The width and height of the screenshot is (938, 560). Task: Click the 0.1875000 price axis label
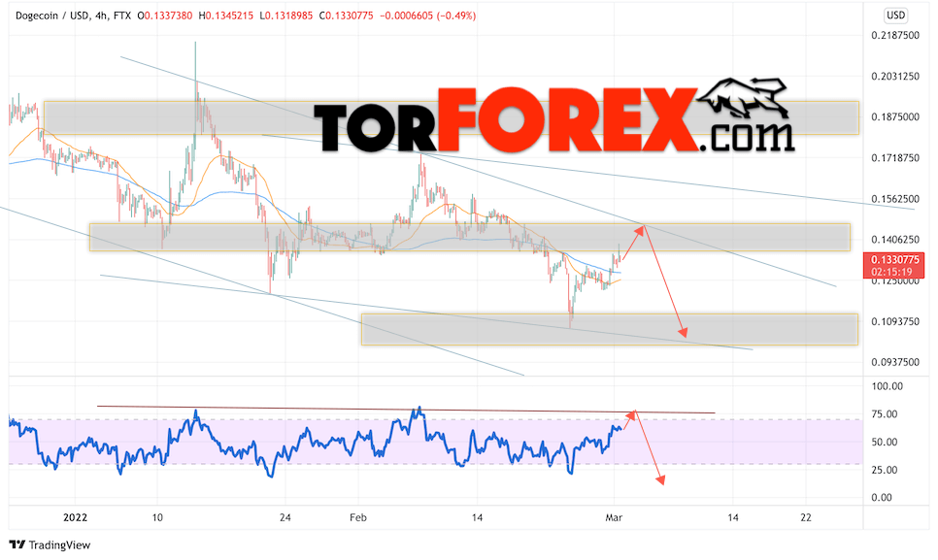(x=895, y=117)
